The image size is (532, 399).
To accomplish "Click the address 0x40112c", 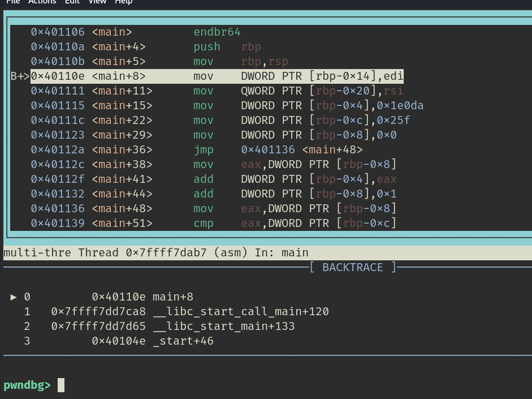I will coord(57,164).
